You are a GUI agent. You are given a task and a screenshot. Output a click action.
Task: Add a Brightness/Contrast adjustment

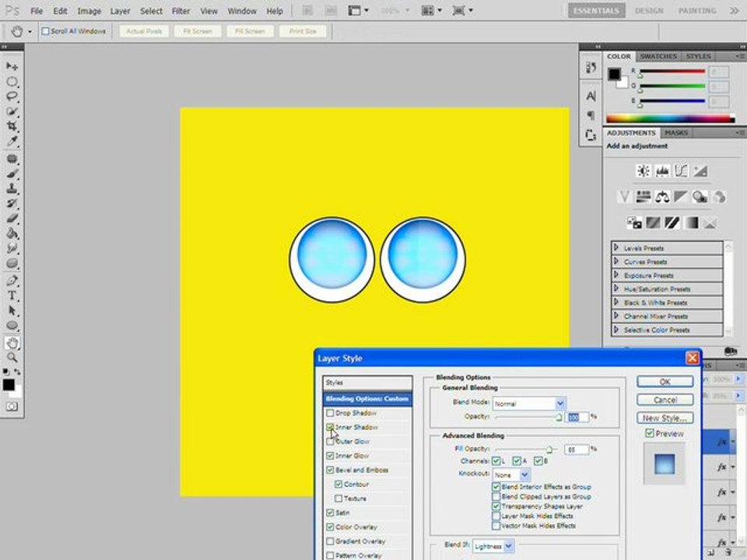pos(644,171)
